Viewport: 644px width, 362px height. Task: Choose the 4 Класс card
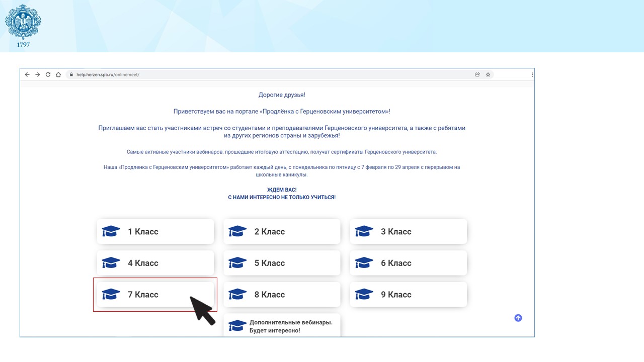coord(155,263)
